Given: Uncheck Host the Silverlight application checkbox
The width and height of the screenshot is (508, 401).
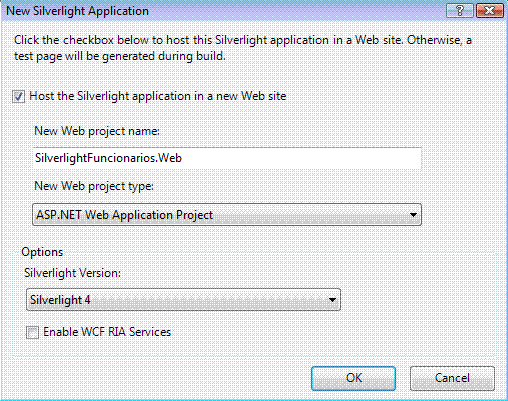Looking at the screenshot, I should pyautogui.click(x=18, y=97).
